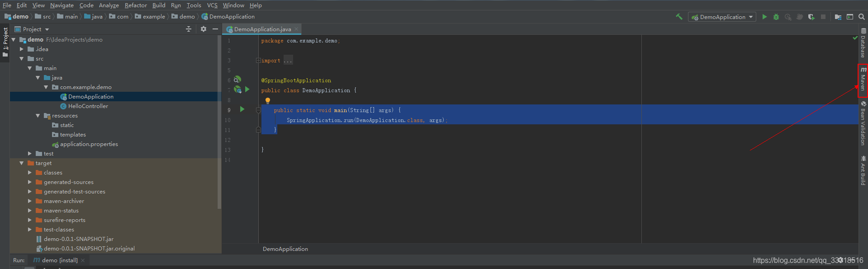Click the green hammer Build Project icon

(679, 17)
